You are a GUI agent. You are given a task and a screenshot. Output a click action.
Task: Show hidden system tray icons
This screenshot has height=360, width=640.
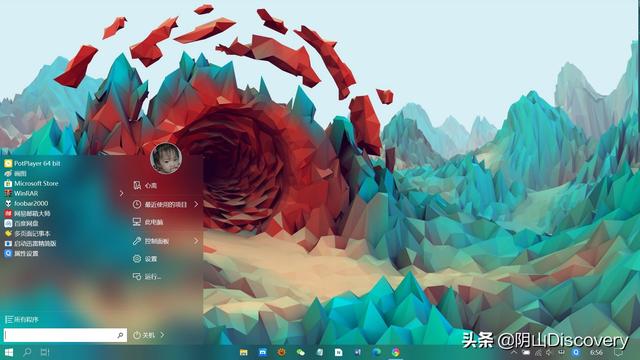click(513, 352)
